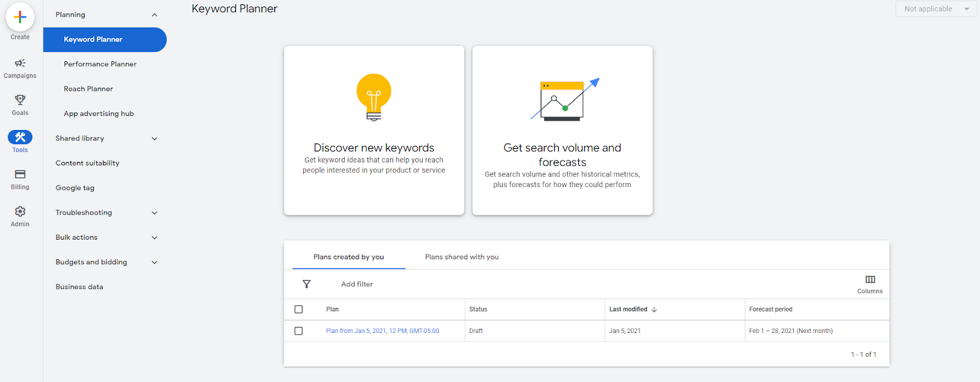Open Admin gear icon
This screenshot has height=382, width=980.
tap(20, 212)
